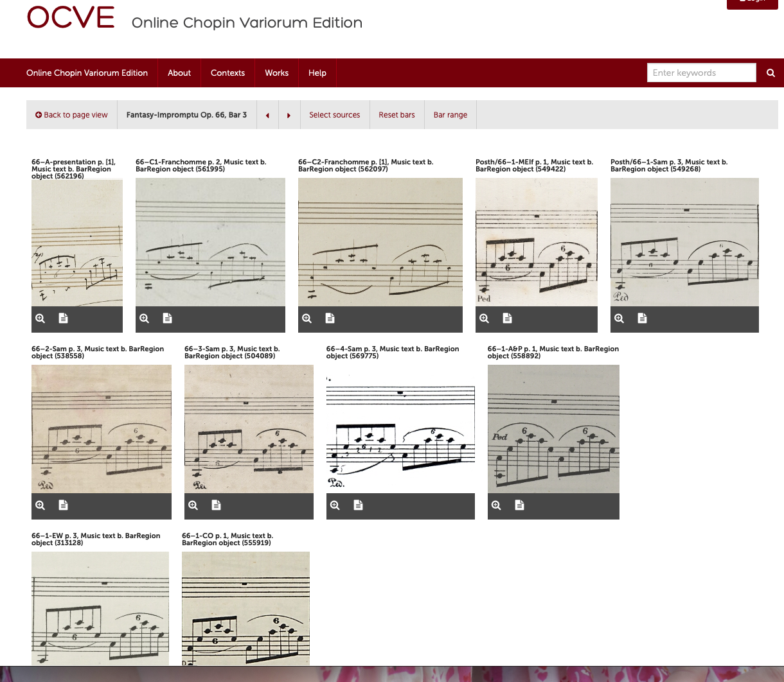Click the 66-4-Sam score thumbnail
Screen dimensions: 784x682
pyautogui.click(x=400, y=429)
